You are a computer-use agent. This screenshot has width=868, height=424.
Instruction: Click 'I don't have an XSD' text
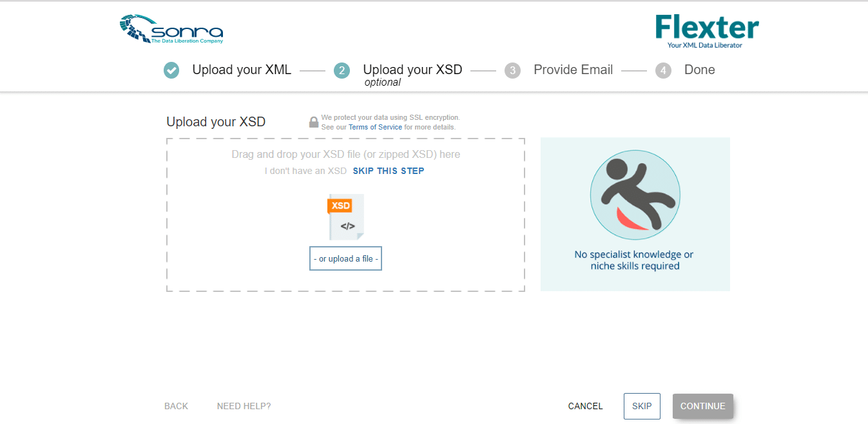click(306, 171)
